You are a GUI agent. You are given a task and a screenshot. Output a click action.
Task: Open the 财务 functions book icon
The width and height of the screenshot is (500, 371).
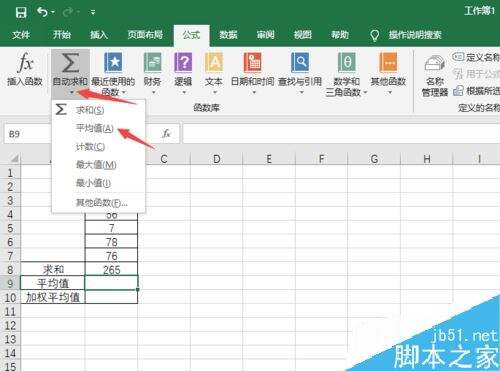pyautogui.click(x=152, y=62)
